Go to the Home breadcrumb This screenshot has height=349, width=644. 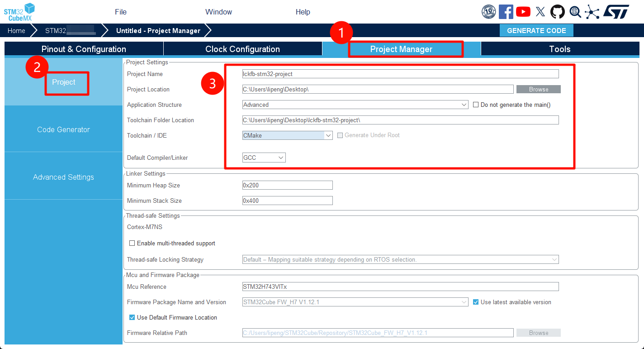[x=16, y=30]
